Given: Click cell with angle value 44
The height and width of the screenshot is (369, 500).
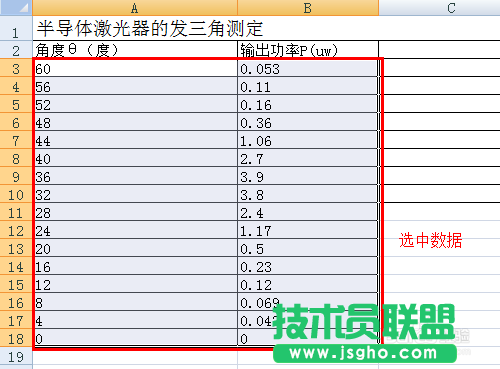Looking at the screenshot, I should (x=135, y=140).
